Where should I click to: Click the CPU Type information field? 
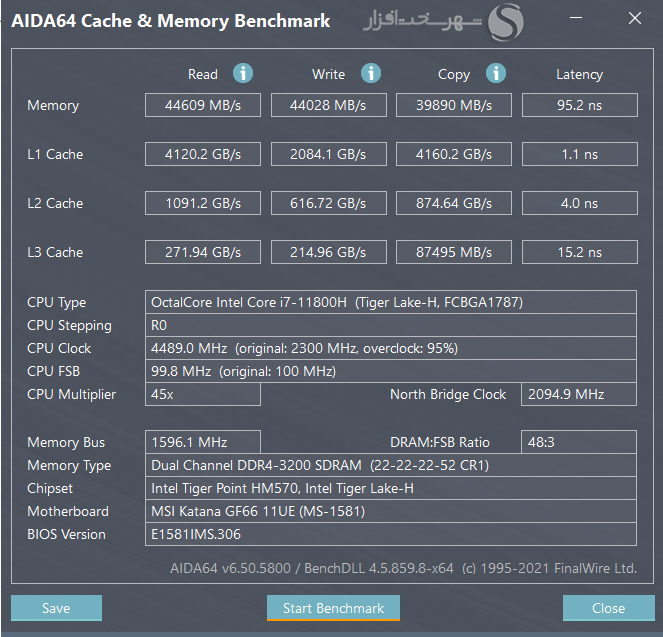[391, 302]
